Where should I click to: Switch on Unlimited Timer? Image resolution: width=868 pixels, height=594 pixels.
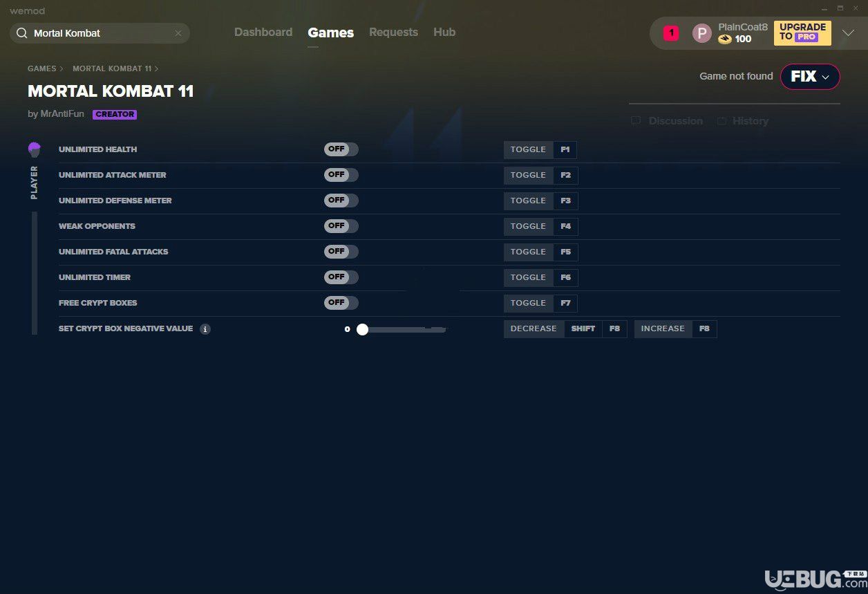(341, 277)
